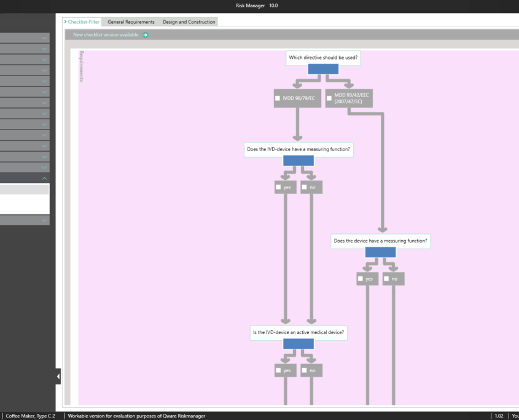Click the green arrow icon for new checklist version
Screen dimensions: 519x420
click(146, 35)
